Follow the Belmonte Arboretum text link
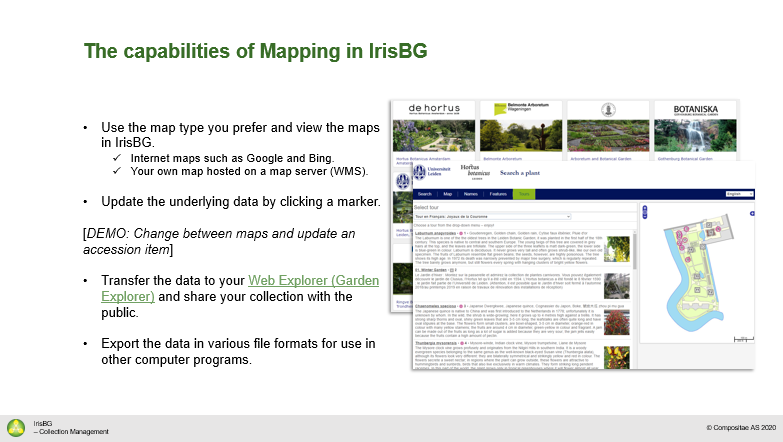Viewport: 783px width, 442px height. pyautogui.click(x=502, y=159)
